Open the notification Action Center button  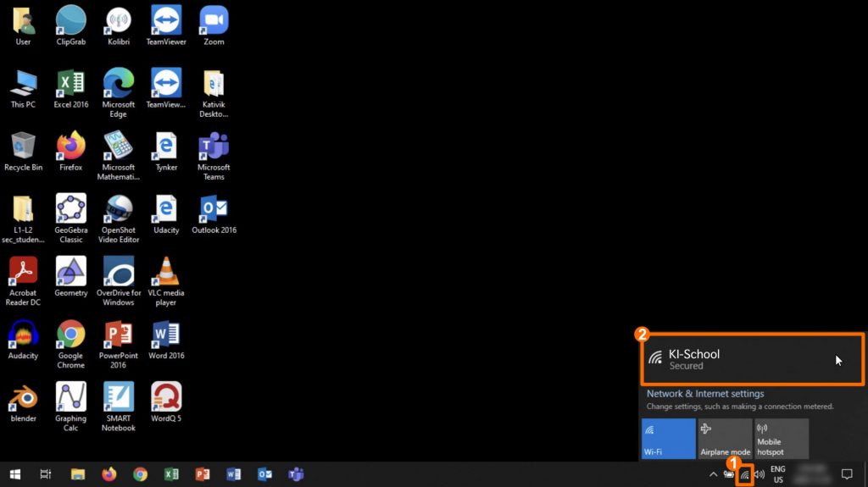[846, 474]
